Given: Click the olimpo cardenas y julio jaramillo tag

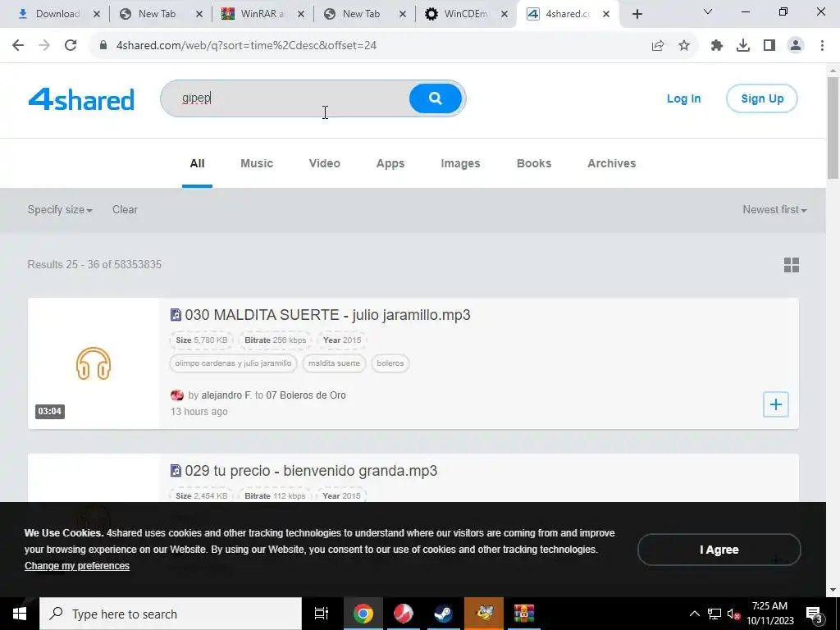Looking at the screenshot, I should (233, 363).
